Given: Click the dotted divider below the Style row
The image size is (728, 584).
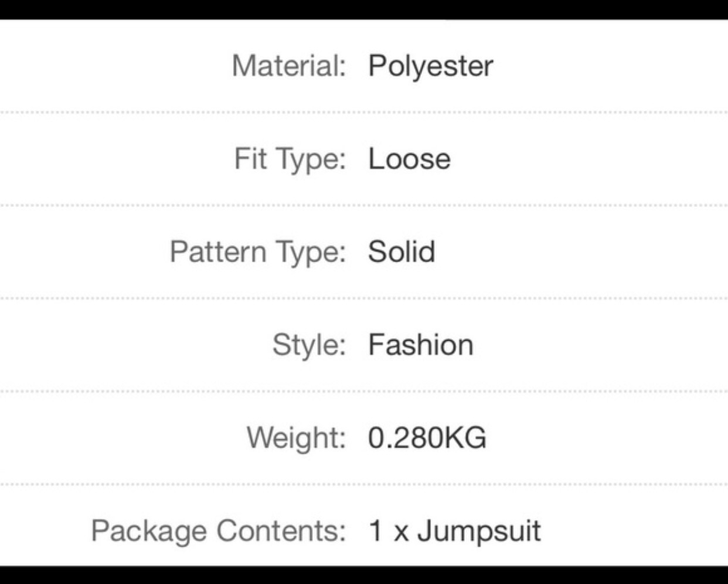Looking at the screenshot, I should pos(363,391).
